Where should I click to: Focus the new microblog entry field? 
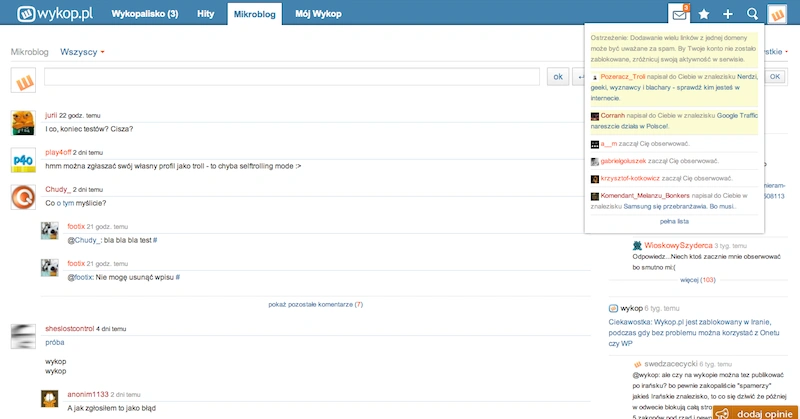point(292,77)
